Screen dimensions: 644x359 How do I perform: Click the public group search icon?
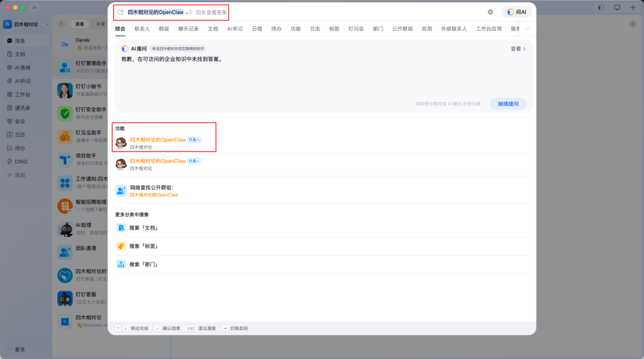coord(121,191)
